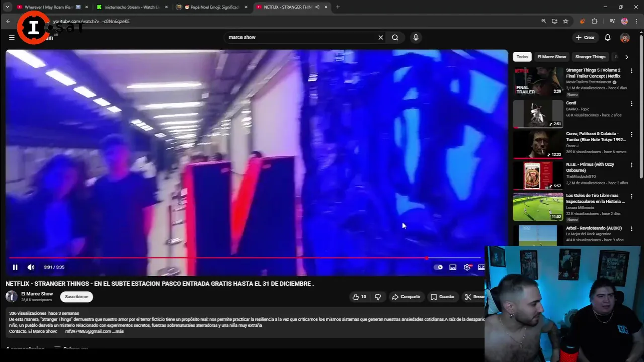Open Chrome profile avatar
The height and width of the screenshot is (362, 644).
click(x=624, y=21)
